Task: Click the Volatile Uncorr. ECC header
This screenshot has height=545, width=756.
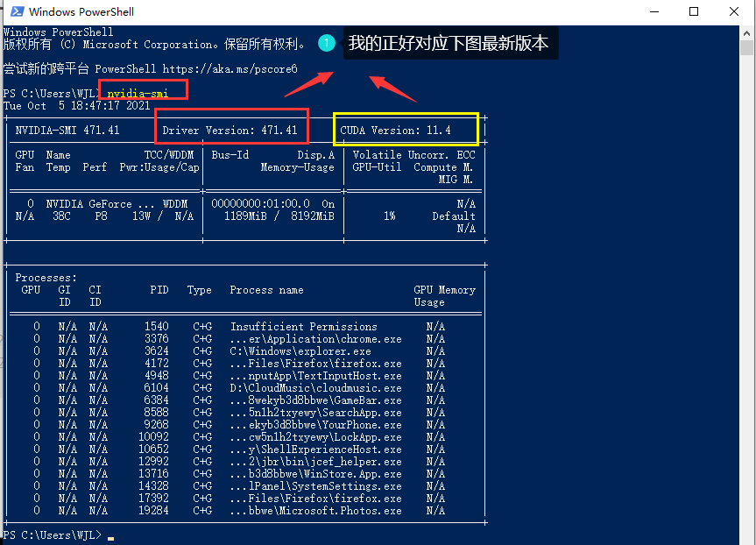Action: coord(414,155)
